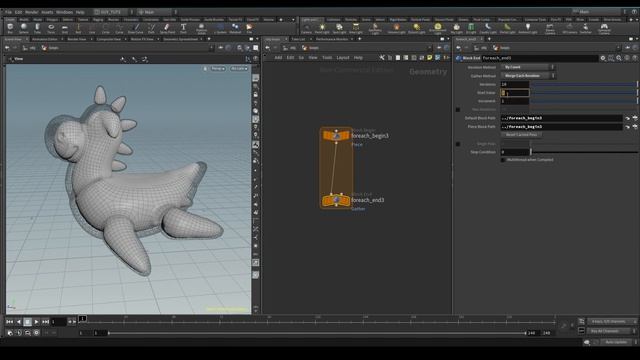Select the Environment Light shelf tool
The height and width of the screenshot is (360, 640).
(x=438, y=29)
